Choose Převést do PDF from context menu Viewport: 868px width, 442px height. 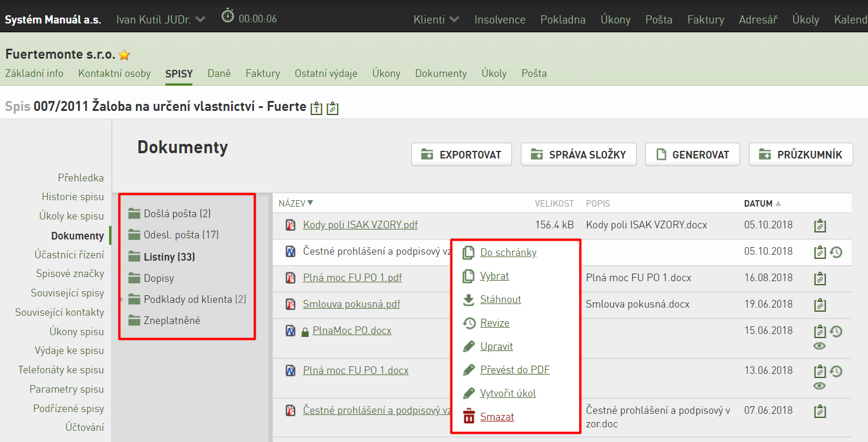coord(515,370)
